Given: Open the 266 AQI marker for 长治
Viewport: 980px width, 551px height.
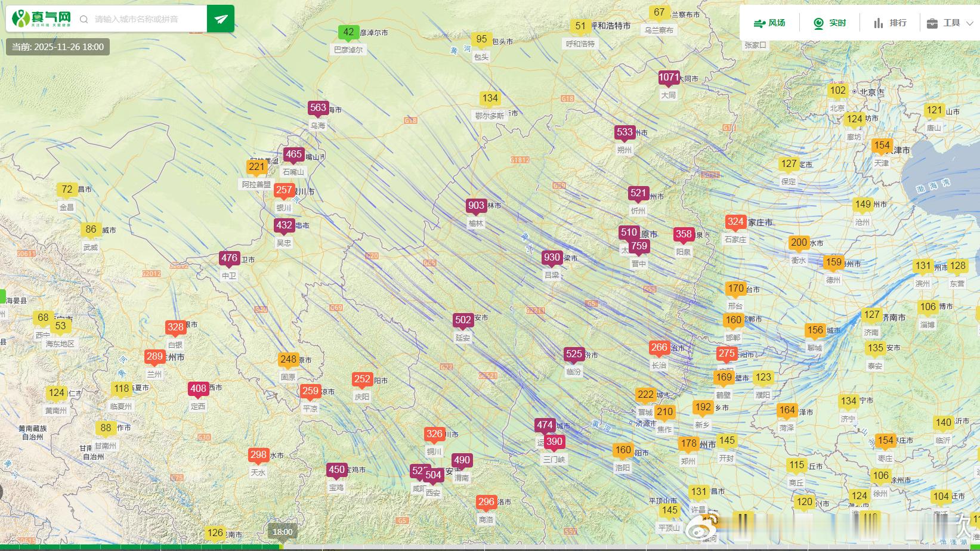Looking at the screenshot, I should [659, 348].
